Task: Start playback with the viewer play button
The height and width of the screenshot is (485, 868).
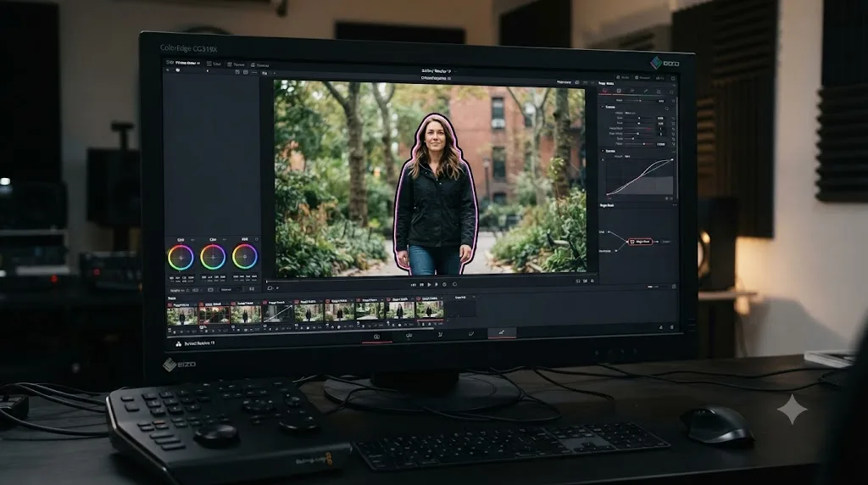Action: point(429,285)
